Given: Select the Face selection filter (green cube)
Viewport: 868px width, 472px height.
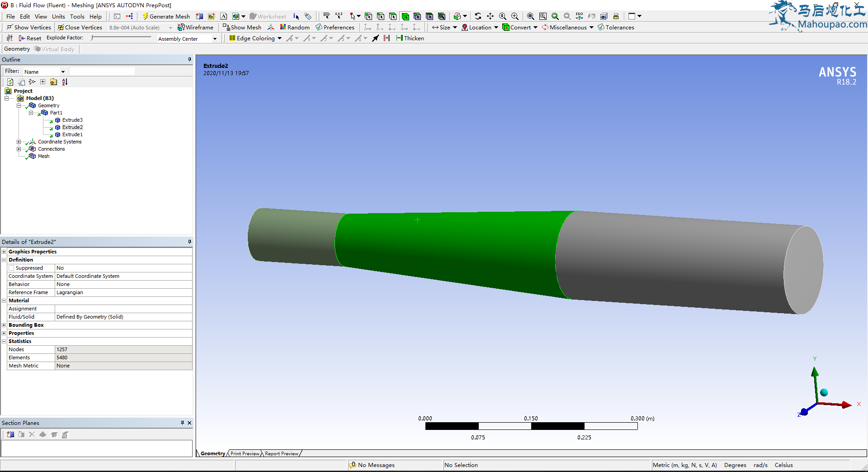Looking at the screenshot, I should point(405,16).
